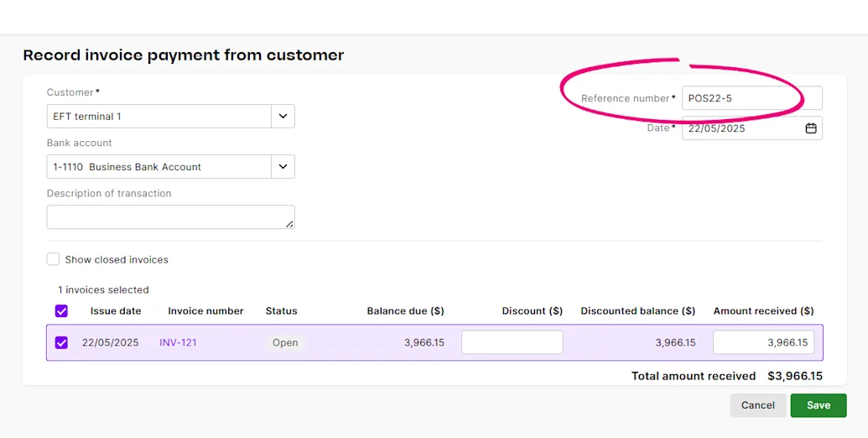Click the Invoice number column header
868x438 pixels.
tap(206, 311)
